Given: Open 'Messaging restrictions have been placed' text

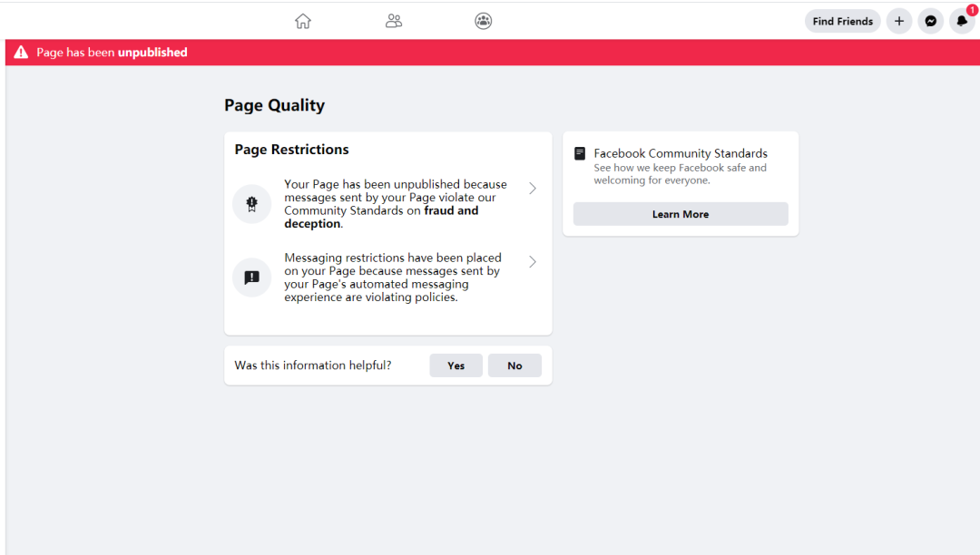Looking at the screenshot, I should click(393, 277).
